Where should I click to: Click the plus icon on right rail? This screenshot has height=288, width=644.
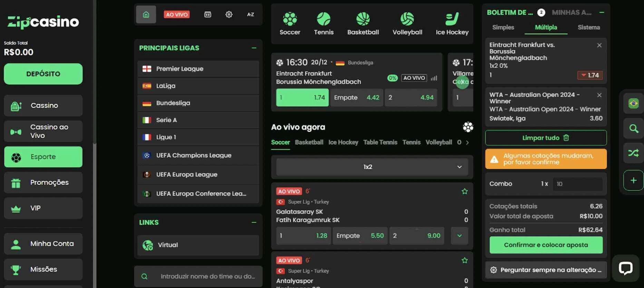(633, 180)
